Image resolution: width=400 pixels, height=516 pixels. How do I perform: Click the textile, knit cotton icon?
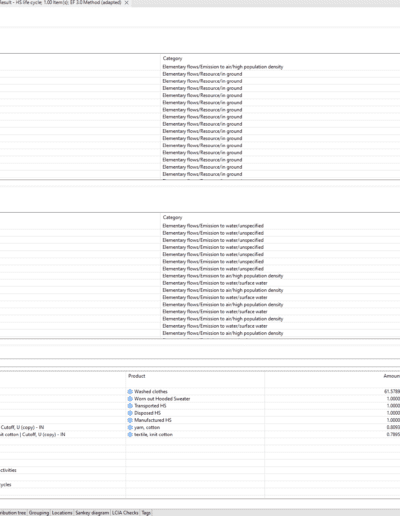click(130, 434)
